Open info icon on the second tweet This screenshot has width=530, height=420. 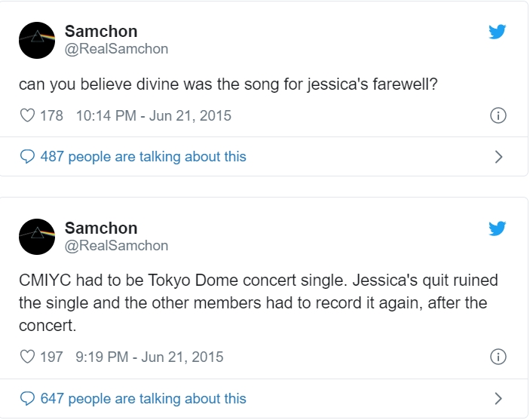[x=498, y=357]
